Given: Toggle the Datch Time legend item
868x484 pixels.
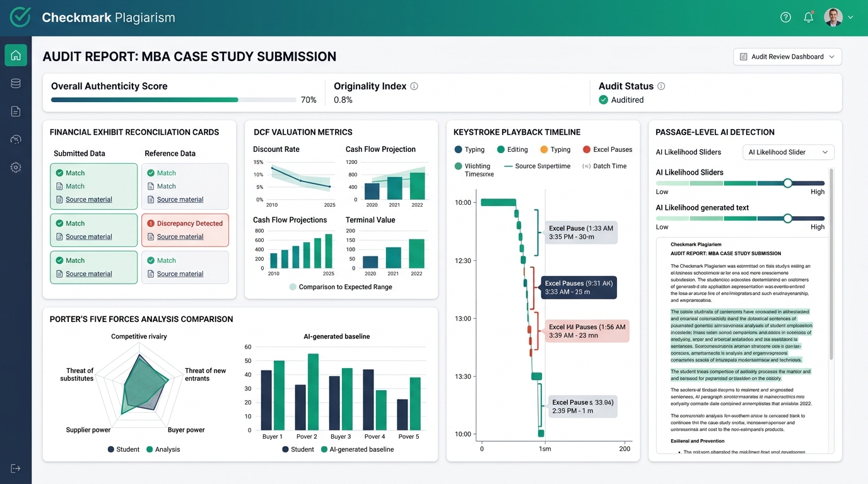Looking at the screenshot, I should pos(604,166).
